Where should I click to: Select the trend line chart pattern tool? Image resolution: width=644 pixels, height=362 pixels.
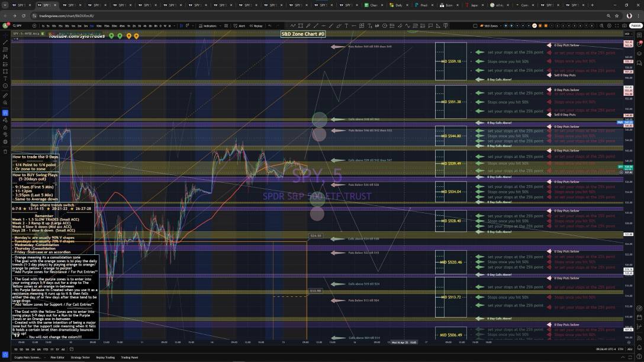[292, 25]
